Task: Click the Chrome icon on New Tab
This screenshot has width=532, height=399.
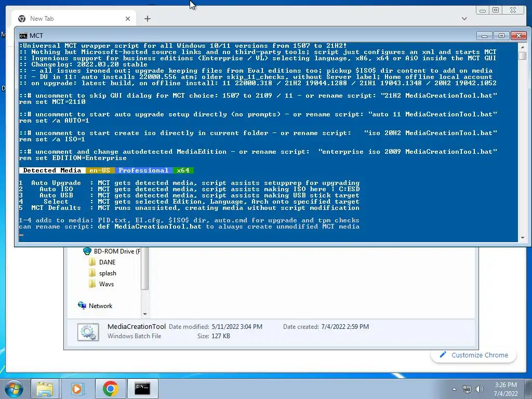Action: click(22, 19)
